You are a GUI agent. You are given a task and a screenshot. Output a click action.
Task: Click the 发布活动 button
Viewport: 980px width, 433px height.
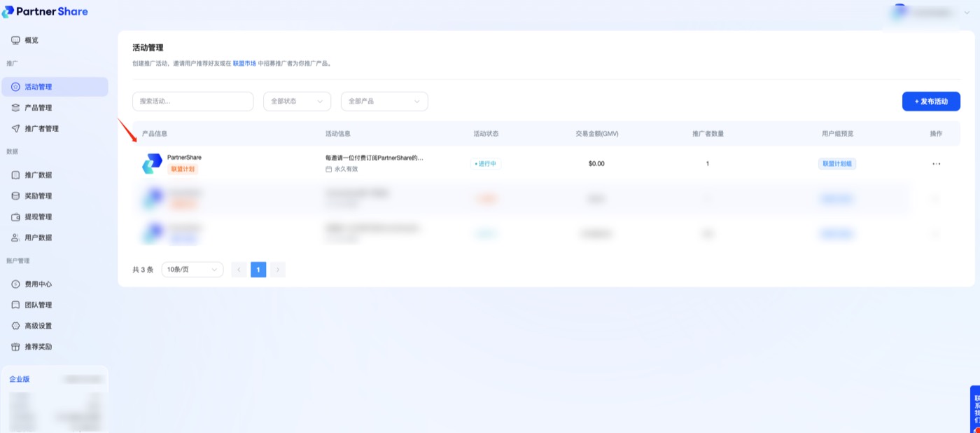(x=931, y=102)
